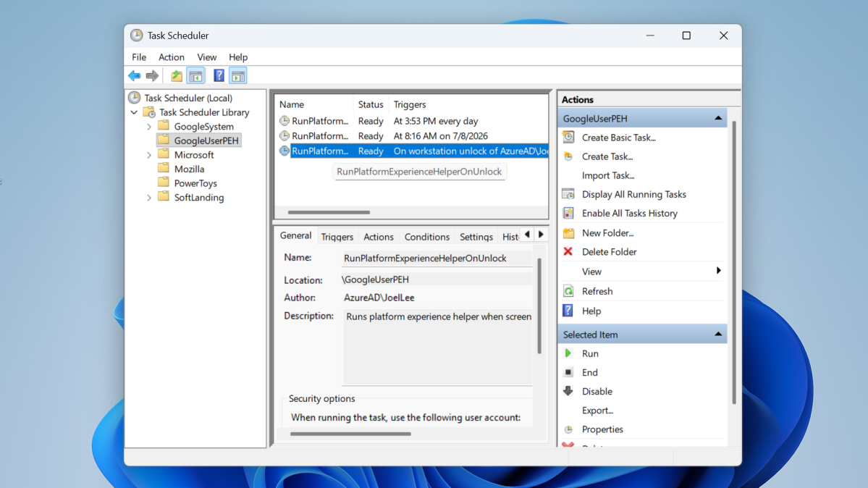Screen dimensions: 868x488
Task: Click the blue Help toolbar icon
Action: coord(219,76)
